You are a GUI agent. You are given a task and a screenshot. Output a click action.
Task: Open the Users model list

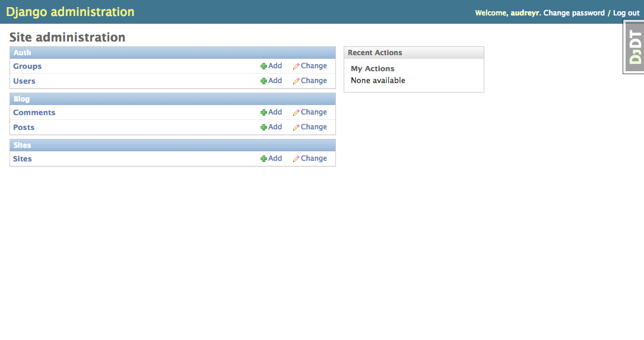[24, 81]
